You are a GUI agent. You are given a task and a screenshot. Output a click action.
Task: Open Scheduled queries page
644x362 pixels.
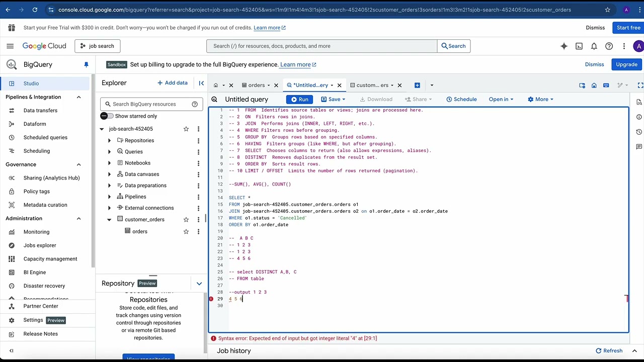(x=45, y=137)
